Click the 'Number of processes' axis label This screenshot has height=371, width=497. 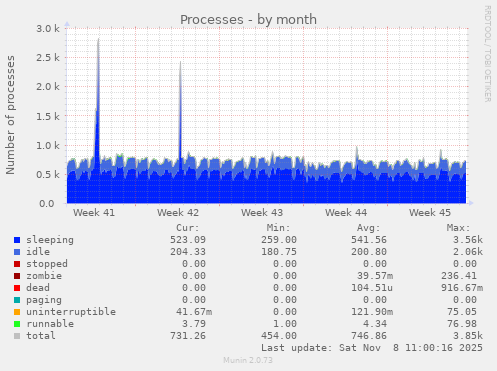[10, 115]
